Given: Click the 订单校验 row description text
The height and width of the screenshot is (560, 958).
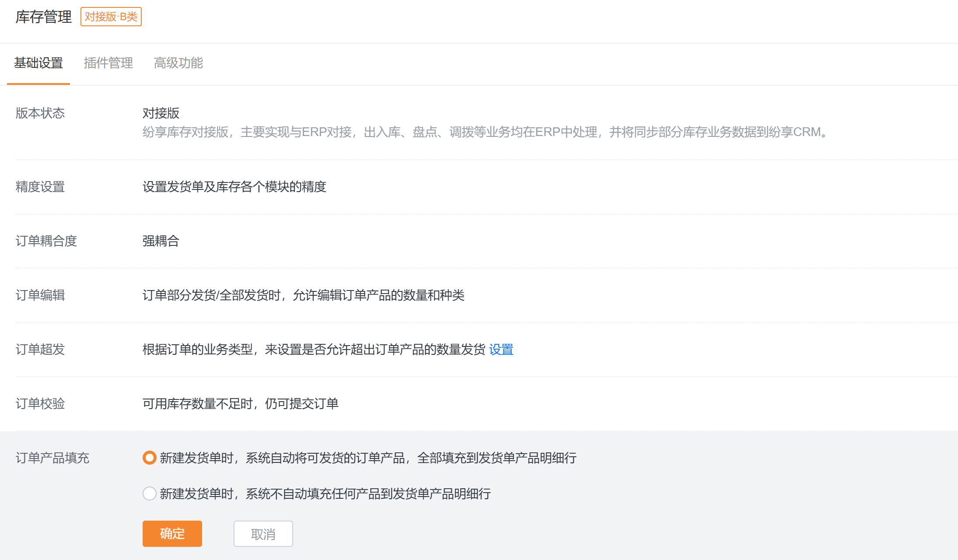Looking at the screenshot, I should (240, 403).
